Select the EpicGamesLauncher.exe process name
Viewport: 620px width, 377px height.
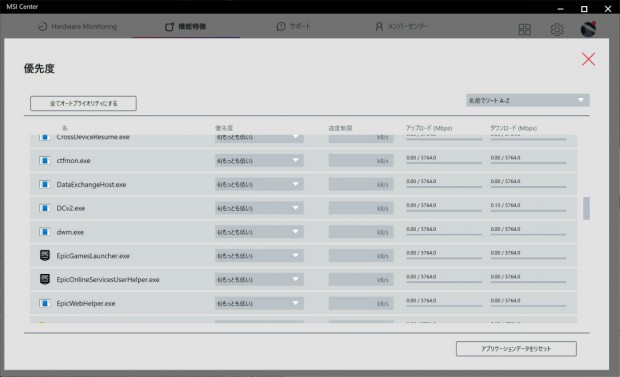coord(93,256)
